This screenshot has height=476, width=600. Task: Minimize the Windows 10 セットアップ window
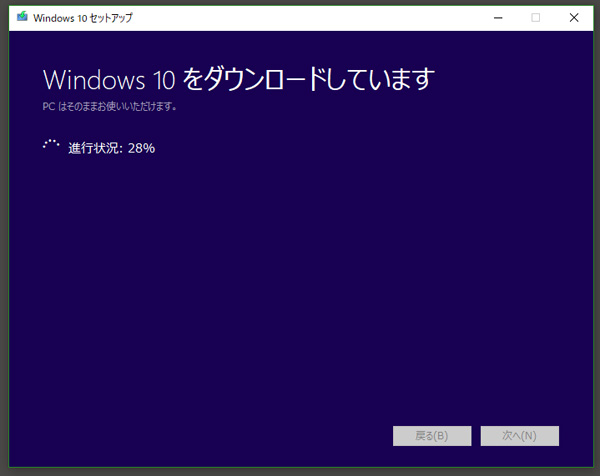point(498,18)
